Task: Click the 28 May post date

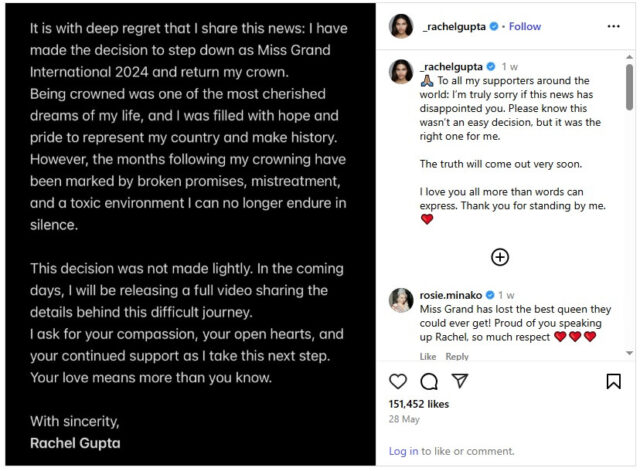Action: coord(402,418)
